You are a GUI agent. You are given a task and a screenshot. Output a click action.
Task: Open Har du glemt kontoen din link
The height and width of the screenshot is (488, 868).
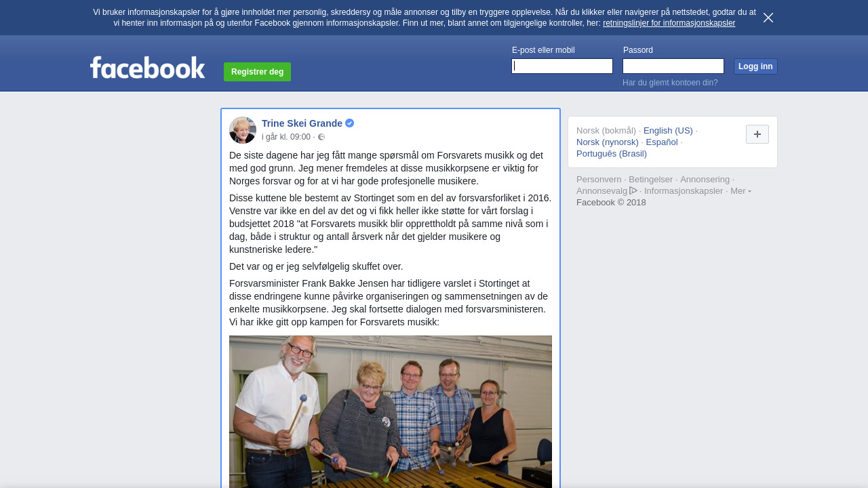(x=670, y=83)
